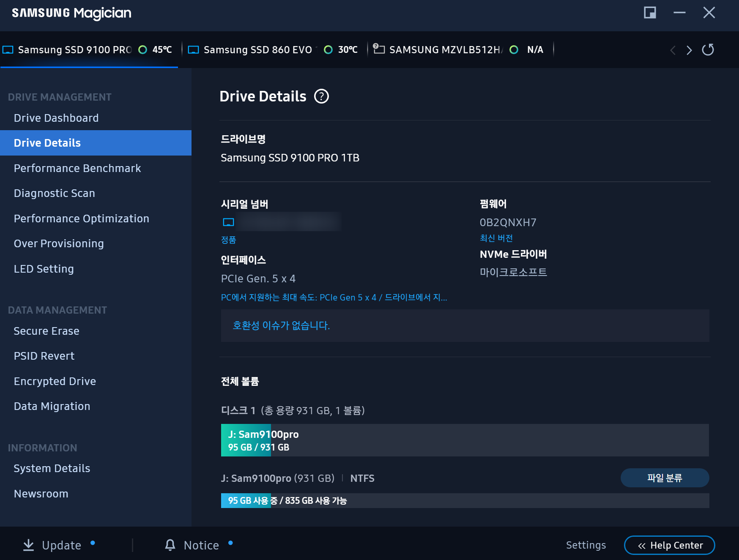The image size is (739, 560).
Task: Open Drive Dashboard from sidebar
Action: tap(96, 118)
